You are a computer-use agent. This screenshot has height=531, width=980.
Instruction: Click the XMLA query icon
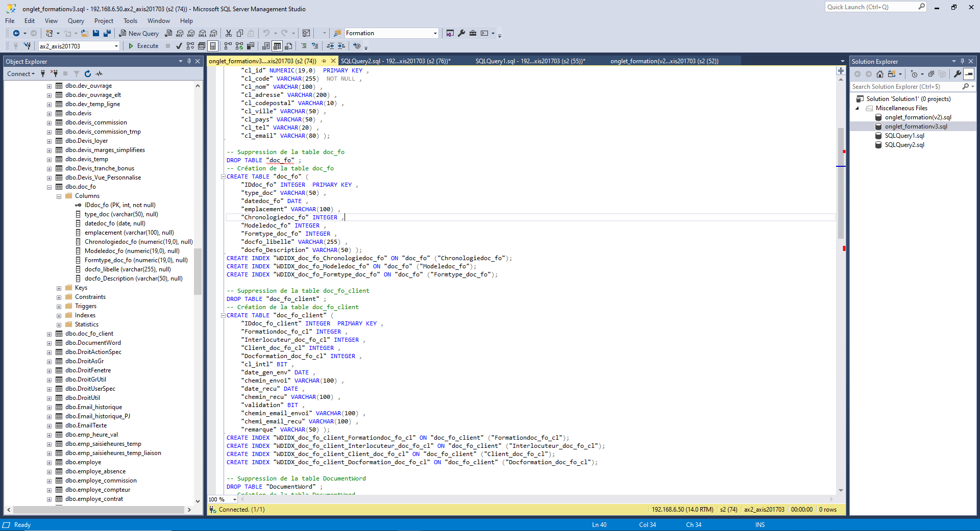coord(202,33)
